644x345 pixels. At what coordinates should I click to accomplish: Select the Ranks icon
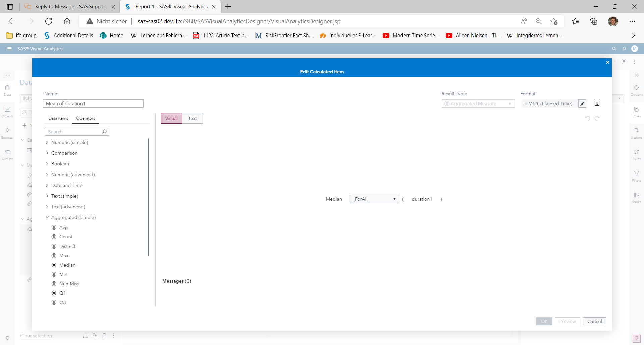coord(637,197)
